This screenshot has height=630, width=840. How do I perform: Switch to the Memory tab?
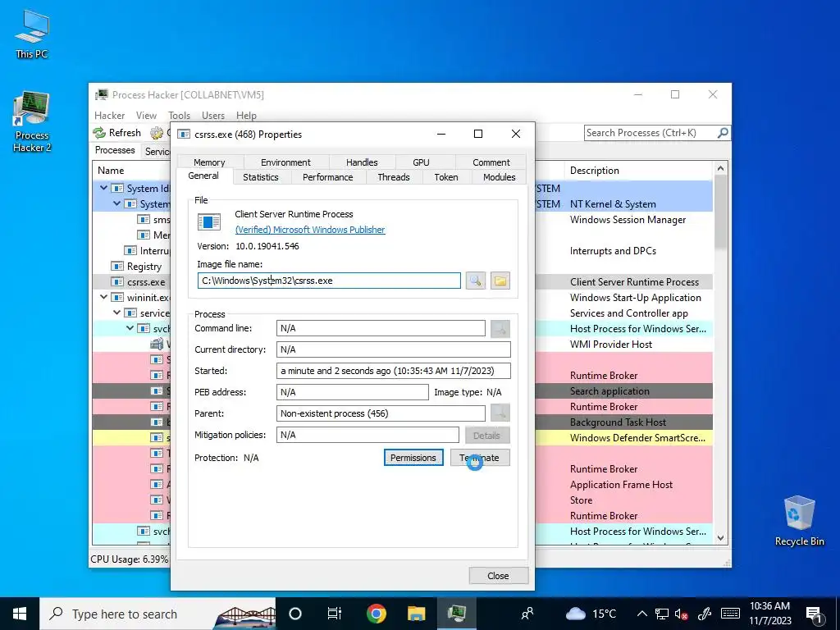(x=209, y=162)
